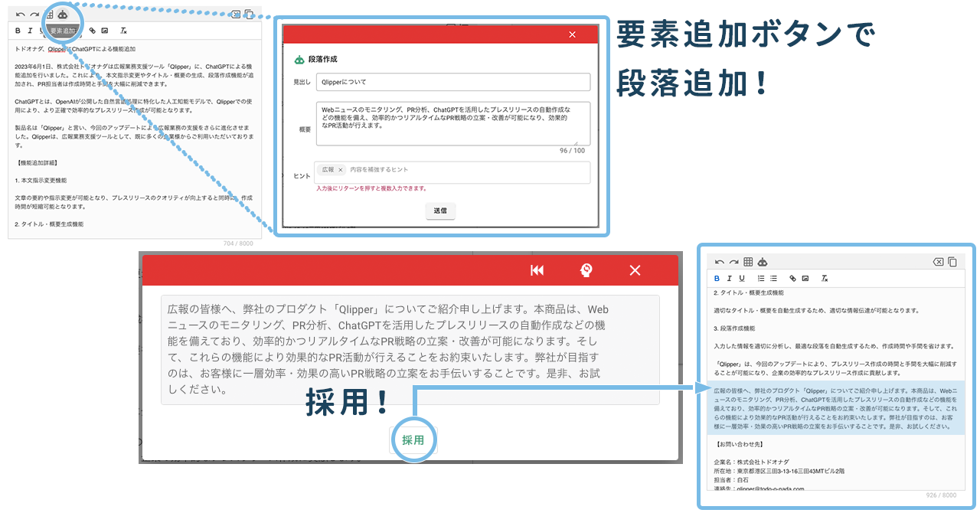Click the ヒント input field
The width and height of the screenshot is (980, 513).
452,172
